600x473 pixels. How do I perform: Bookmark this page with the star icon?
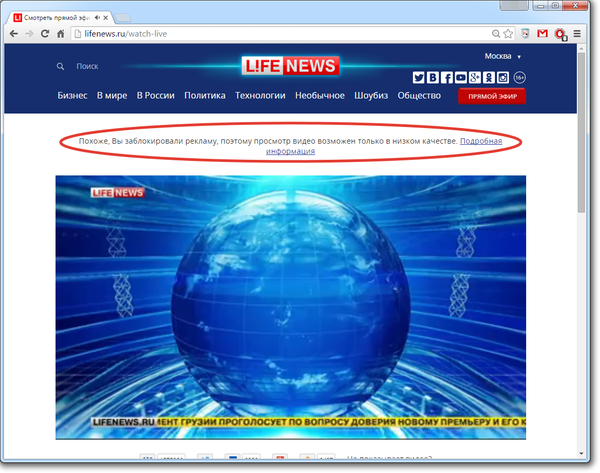coord(508,33)
